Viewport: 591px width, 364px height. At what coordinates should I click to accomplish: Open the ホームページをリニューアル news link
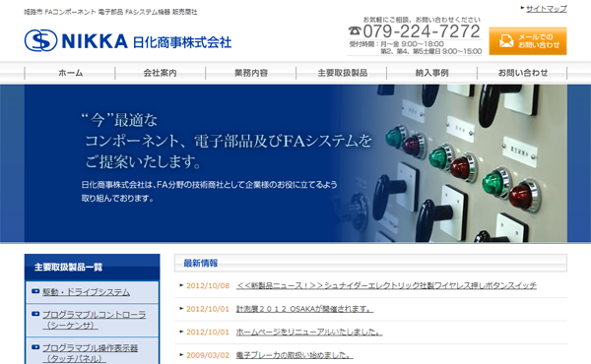309,332
